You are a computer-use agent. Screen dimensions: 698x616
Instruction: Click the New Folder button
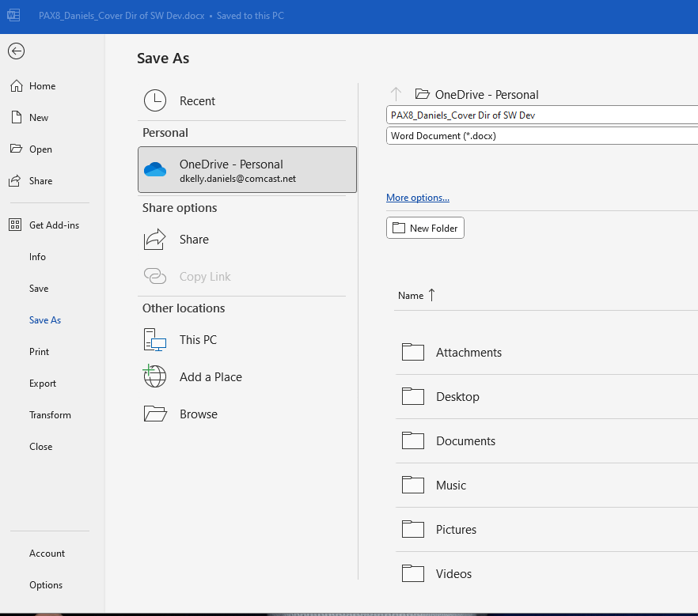[x=425, y=228]
